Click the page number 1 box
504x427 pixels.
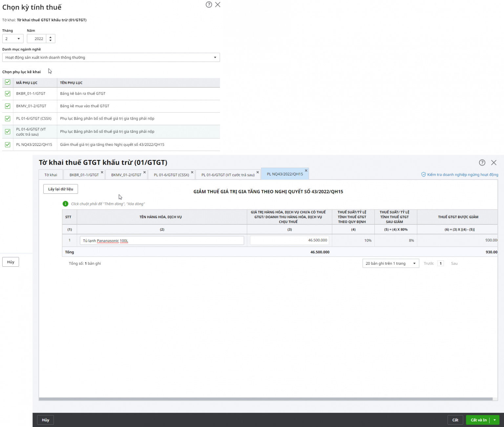pos(441,263)
